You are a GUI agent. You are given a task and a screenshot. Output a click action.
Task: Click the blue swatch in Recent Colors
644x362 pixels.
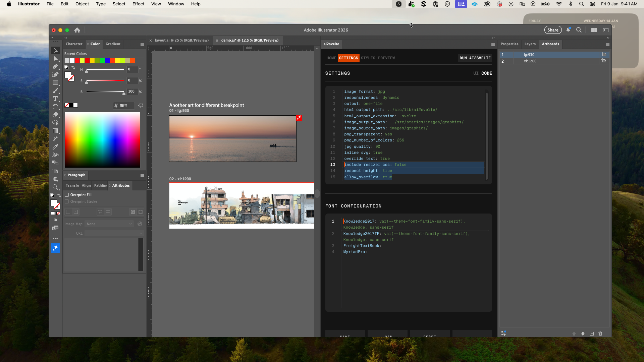pyautogui.click(x=107, y=60)
